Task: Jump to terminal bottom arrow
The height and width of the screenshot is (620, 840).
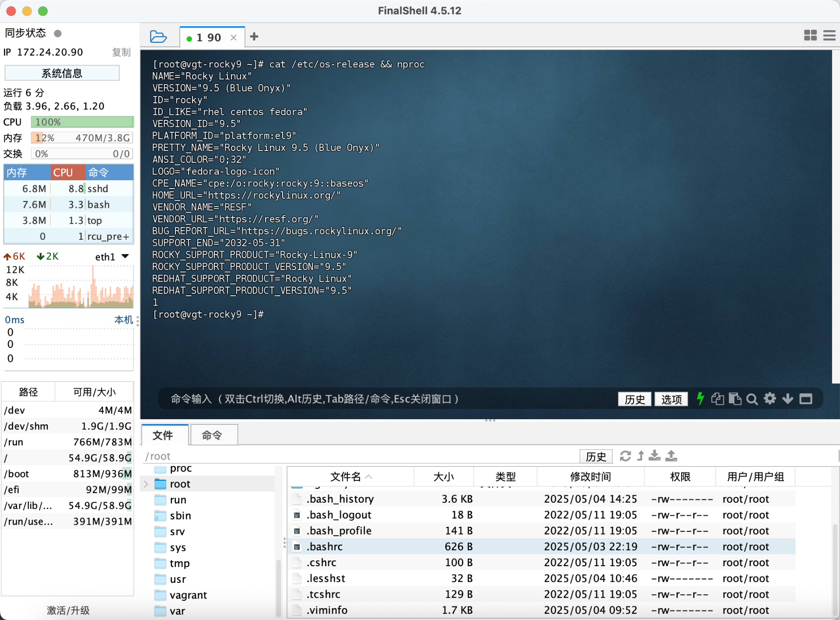Action: click(787, 399)
